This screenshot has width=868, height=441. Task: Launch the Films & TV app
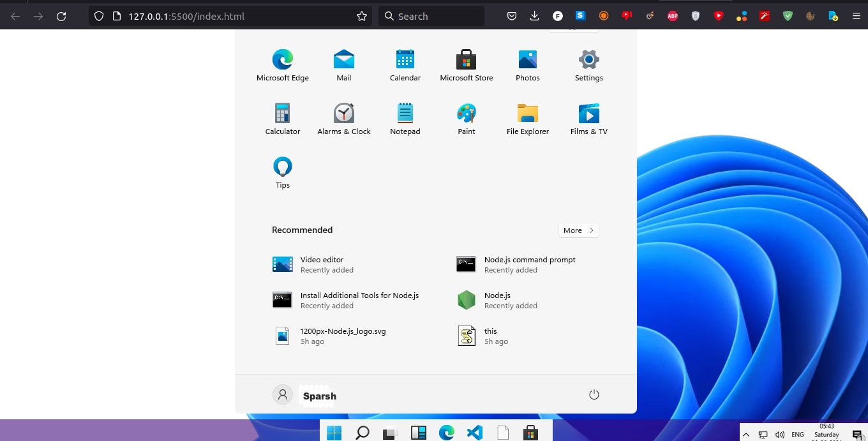click(x=589, y=119)
